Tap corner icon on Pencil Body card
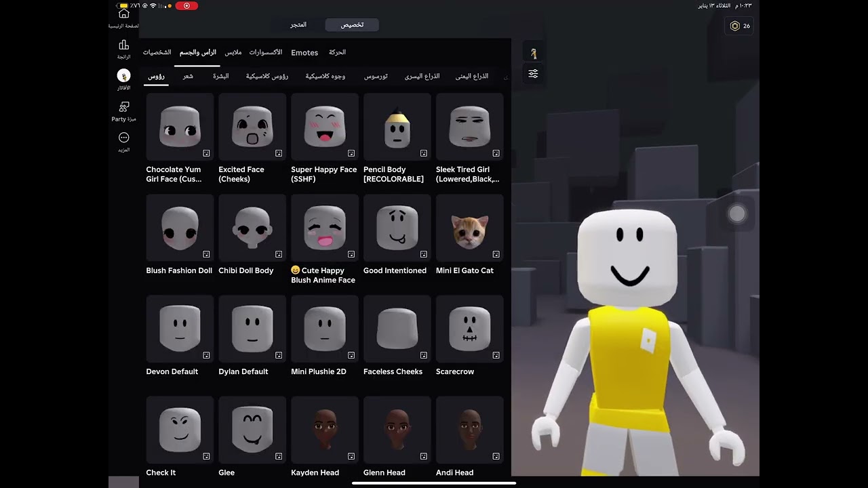This screenshot has width=868, height=488. coord(424,153)
